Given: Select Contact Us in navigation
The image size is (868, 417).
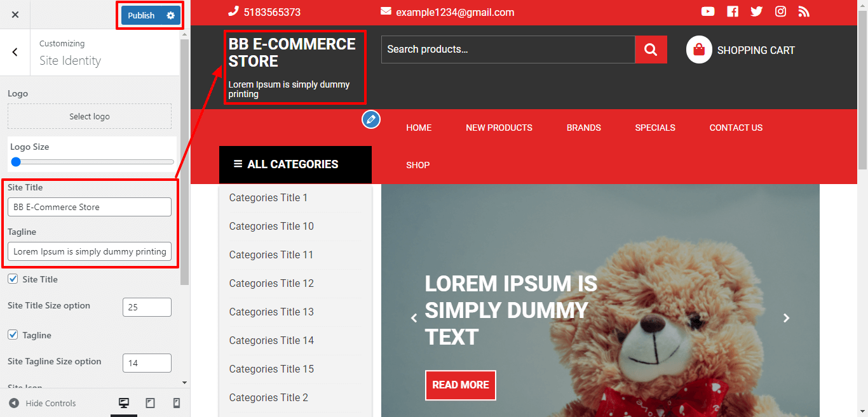Looking at the screenshot, I should click(736, 128).
